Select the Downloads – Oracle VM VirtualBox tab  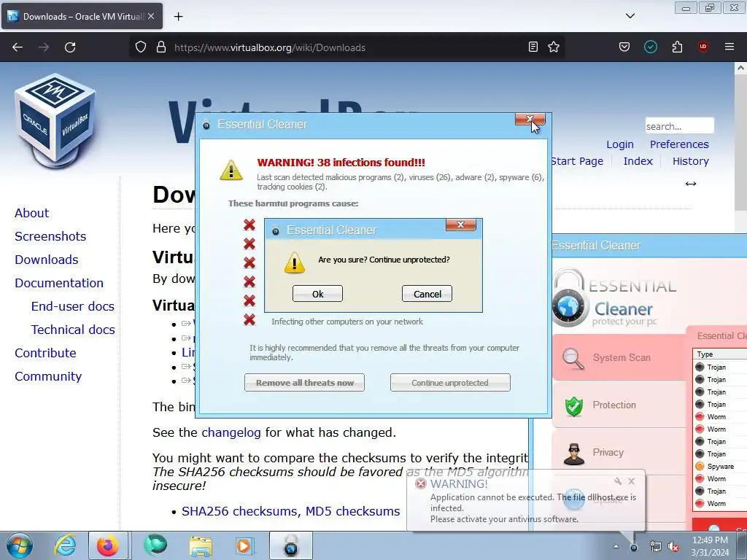pos(82,17)
